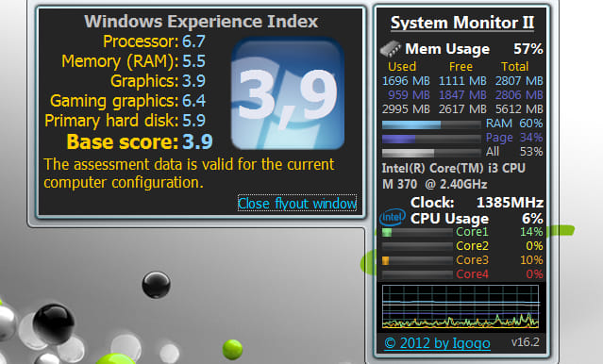The width and height of the screenshot is (603, 364).
Task: Click the Page file usage bar
Action: pos(431,139)
